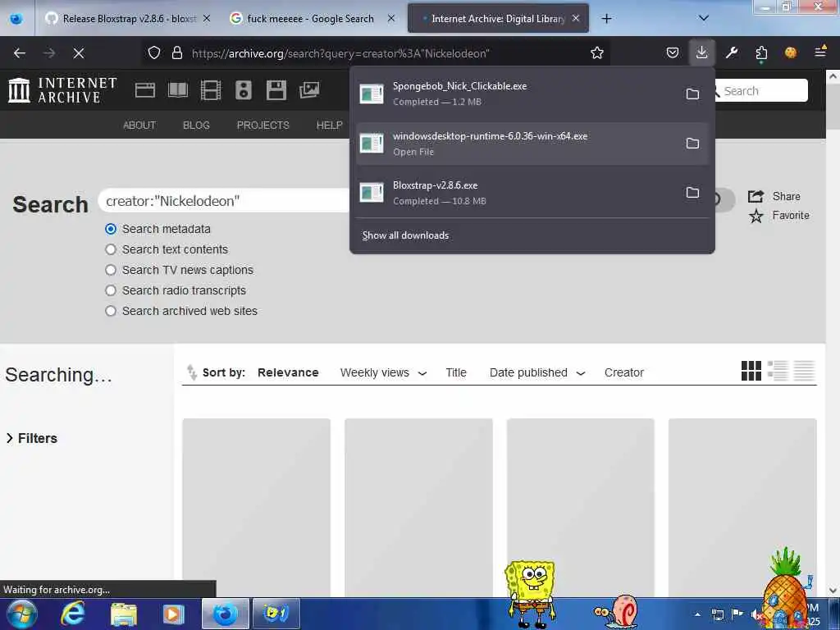
Task: Click the cookie extension icon in the toolbar
Action: click(790, 52)
